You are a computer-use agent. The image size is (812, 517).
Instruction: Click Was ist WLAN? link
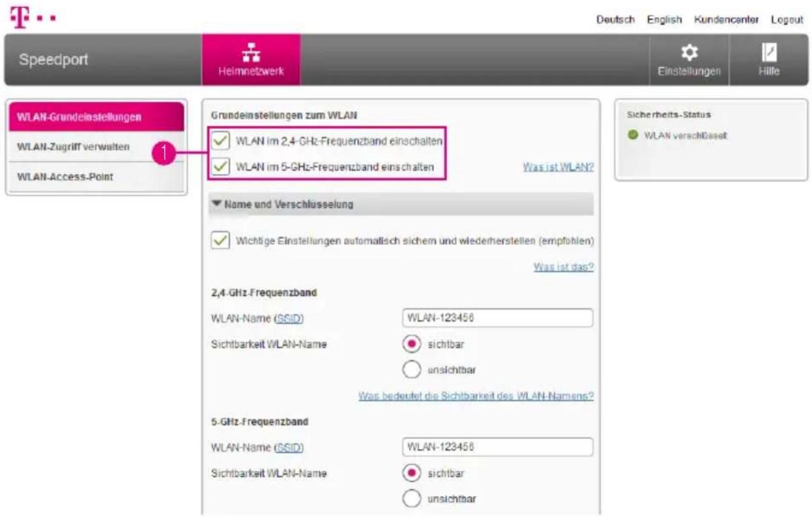click(558, 168)
